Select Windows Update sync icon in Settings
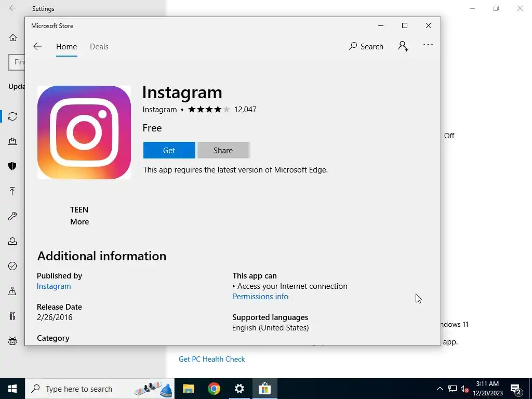The width and height of the screenshot is (532, 399). pos(12,116)
